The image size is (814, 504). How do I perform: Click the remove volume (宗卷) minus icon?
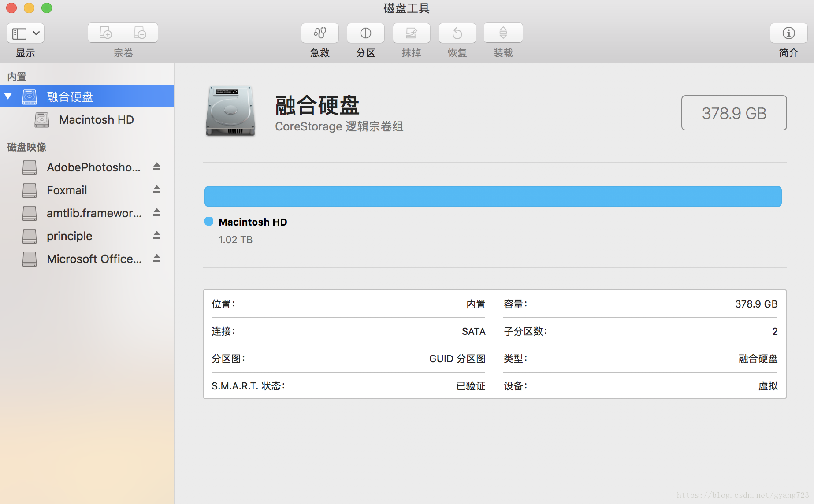[x=140, y=33]
